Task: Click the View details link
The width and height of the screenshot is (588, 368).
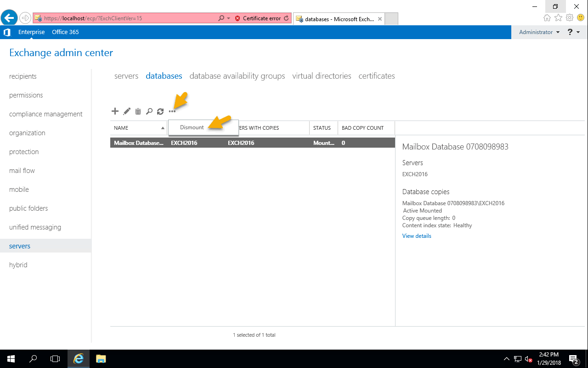Action: pyautogui.click(x=417, y=236)
